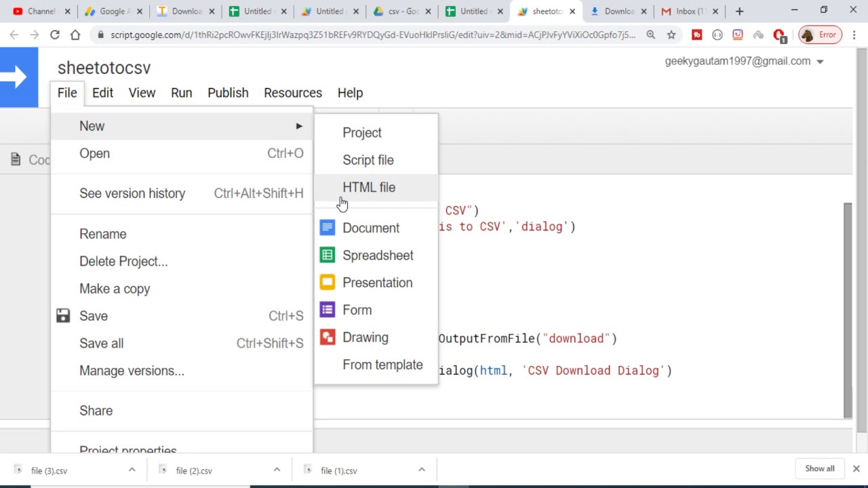This screenshot has width=868, height=488.
Task: Click the red Drawing icon
Action: 328,338
